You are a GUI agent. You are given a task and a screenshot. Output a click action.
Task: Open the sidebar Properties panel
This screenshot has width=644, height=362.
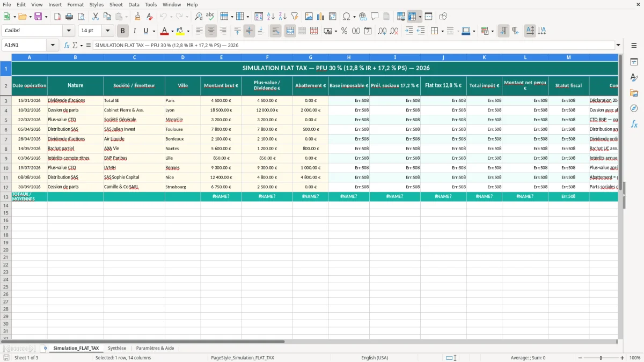tap(634, 62)
